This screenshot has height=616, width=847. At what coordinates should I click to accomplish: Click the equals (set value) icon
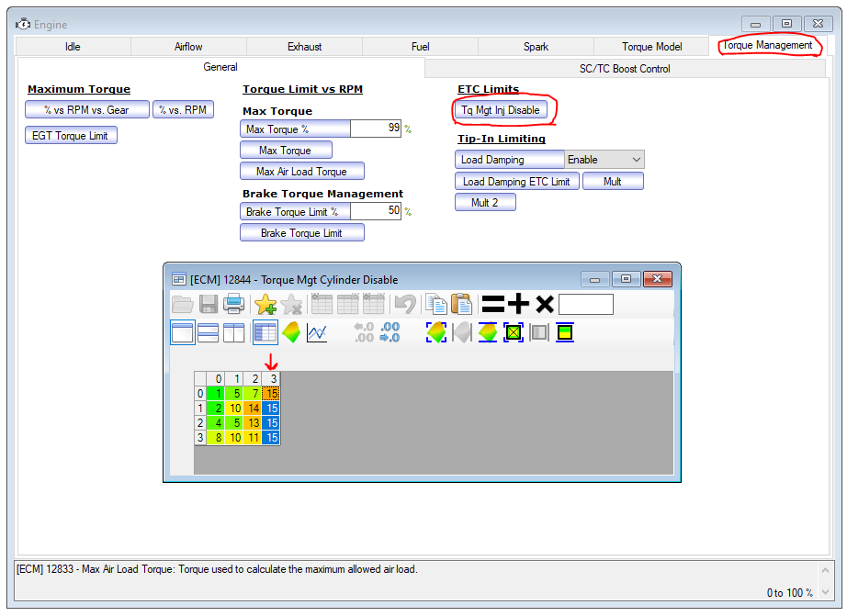click(x=492, y=305)
